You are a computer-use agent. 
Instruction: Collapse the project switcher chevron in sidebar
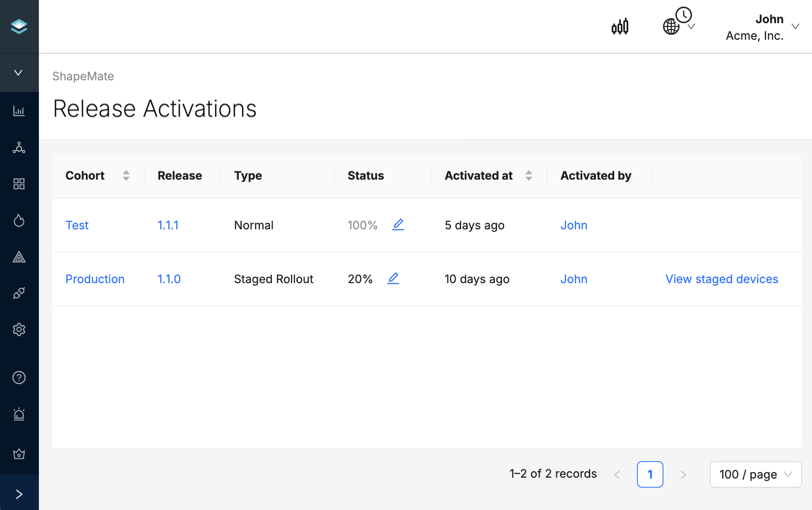[x=18, y=73]
